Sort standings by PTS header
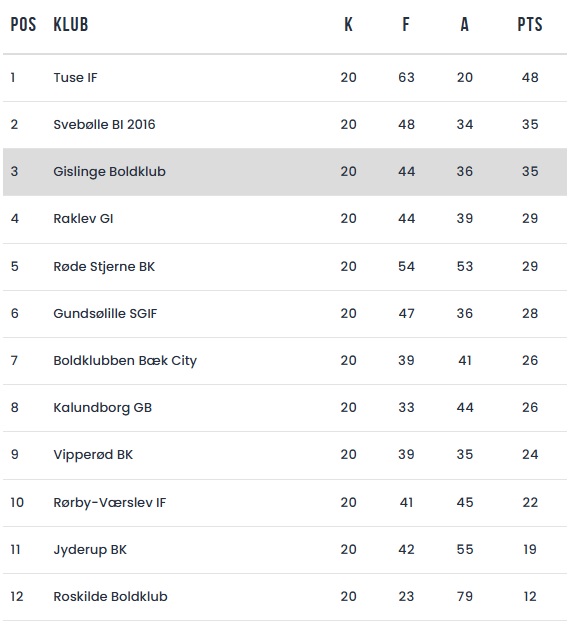This screenshot has height=625, width=571. 530,24
